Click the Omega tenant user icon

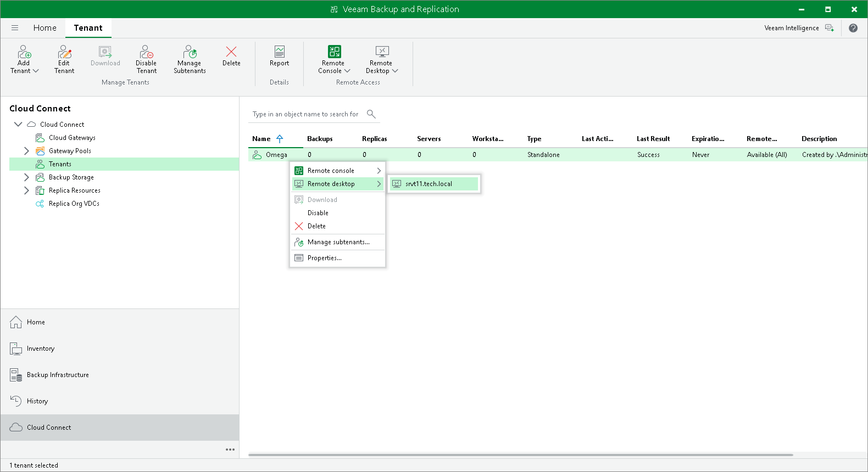[257, 155]
